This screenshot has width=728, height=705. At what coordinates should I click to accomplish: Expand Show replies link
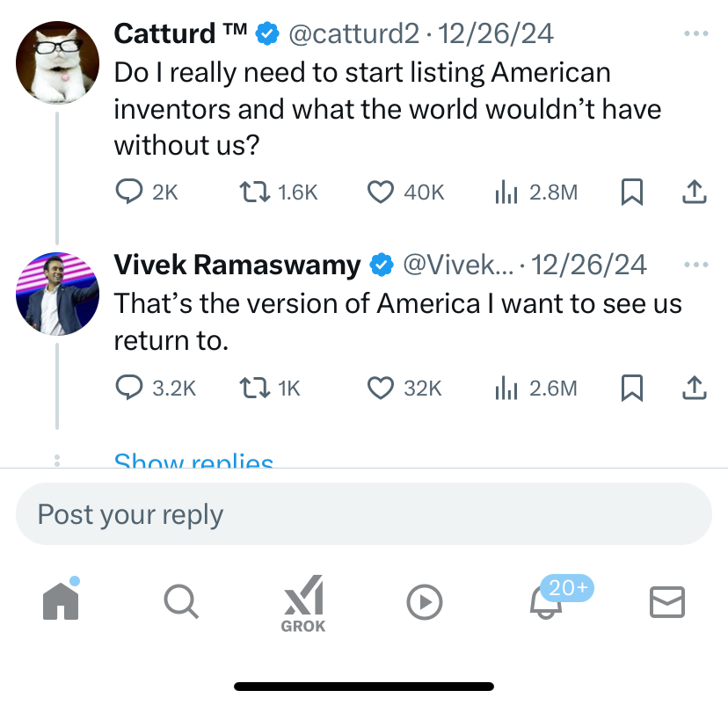coord(193,461)
